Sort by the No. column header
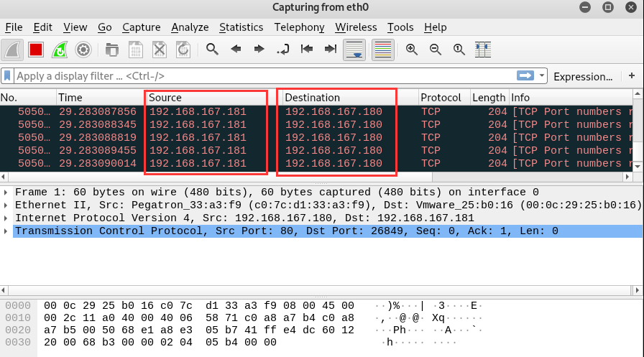 28,97
